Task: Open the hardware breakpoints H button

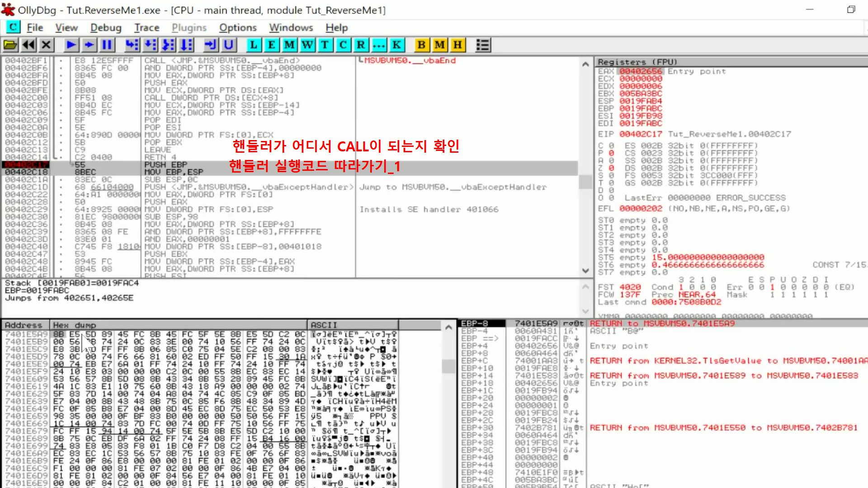Action: pos(458,45)
